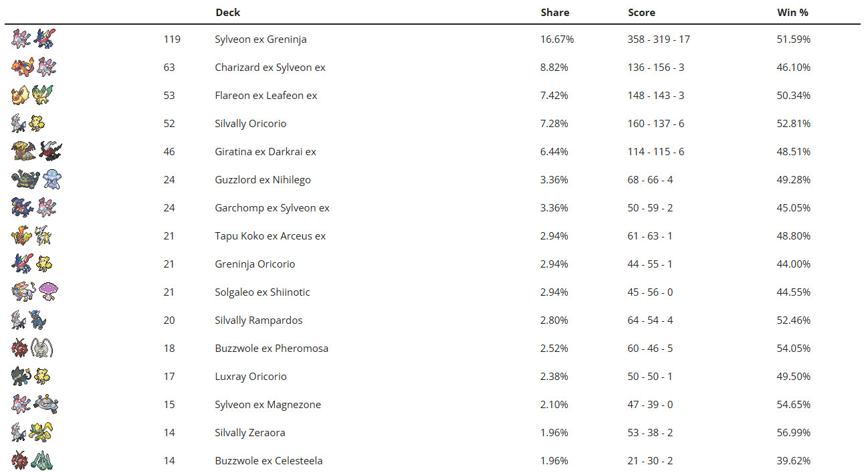The width and height of the screenshot is (868, 473).
Task: Click the Guzzlord Nihilego sprite icons
Action: tap(36, 179)
